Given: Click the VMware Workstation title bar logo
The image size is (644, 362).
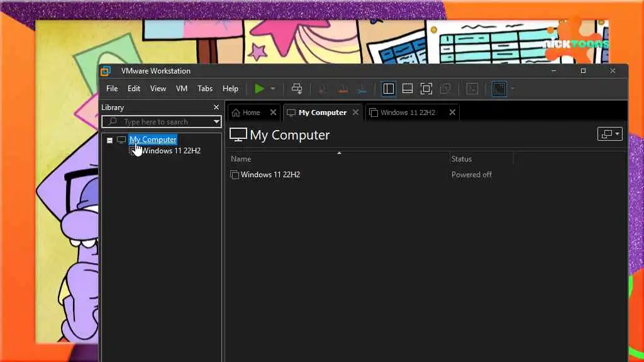Looking at the screenshot, I should 106,71.
